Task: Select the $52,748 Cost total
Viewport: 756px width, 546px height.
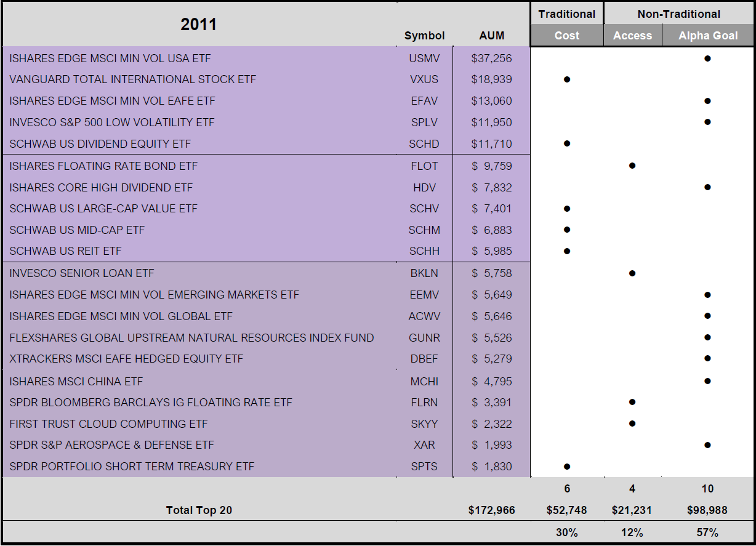Action: tap(567, 510)
